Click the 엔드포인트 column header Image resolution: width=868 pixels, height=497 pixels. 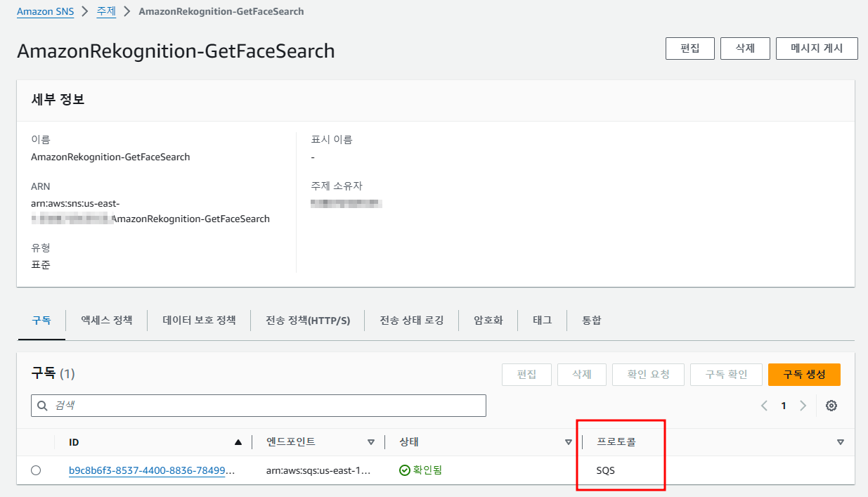(291, 442)
